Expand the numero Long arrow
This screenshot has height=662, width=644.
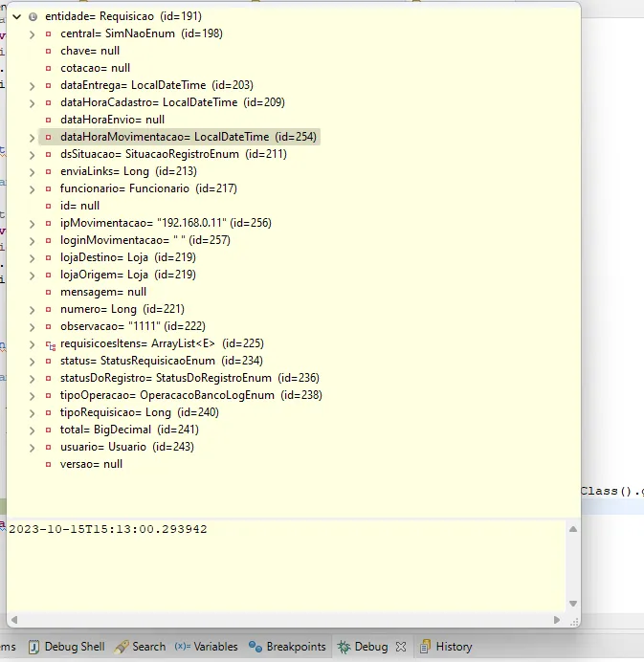(x=33, y=310)
